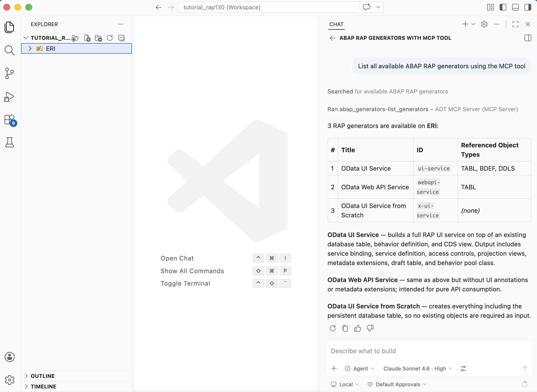
Task: Add context with plus in chat input
Action: click(334, 369)
